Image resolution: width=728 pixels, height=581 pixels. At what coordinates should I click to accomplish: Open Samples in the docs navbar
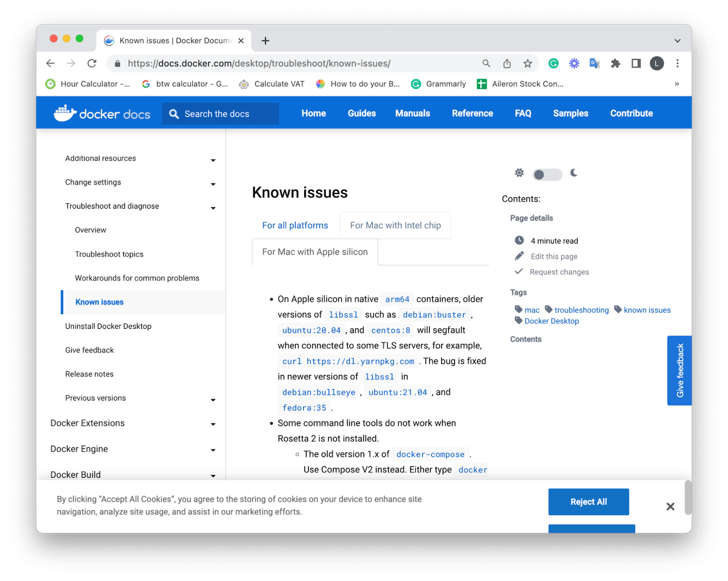pyautogui.click(x=571, y=113)
